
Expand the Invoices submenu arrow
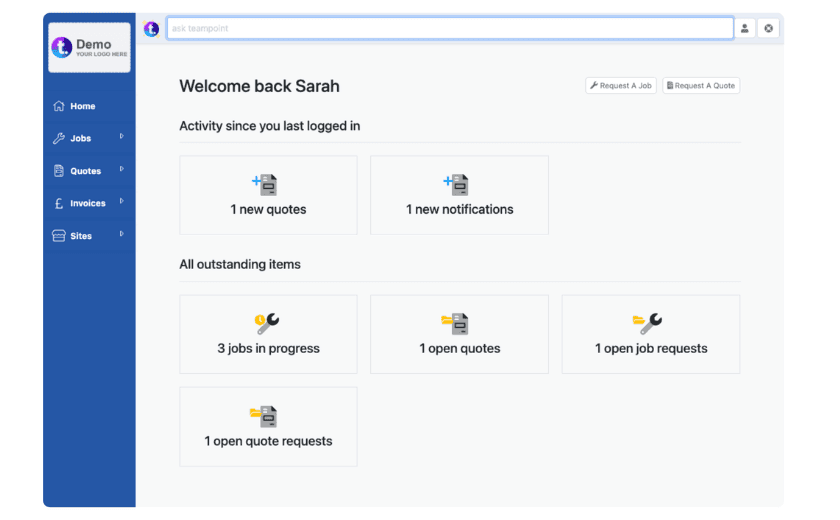click(x=122, y=201)
